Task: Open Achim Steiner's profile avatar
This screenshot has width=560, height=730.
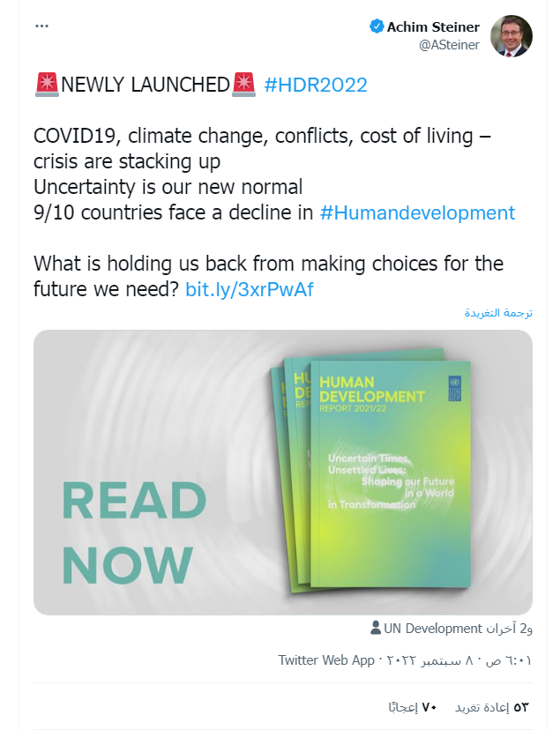Action: 510,35
